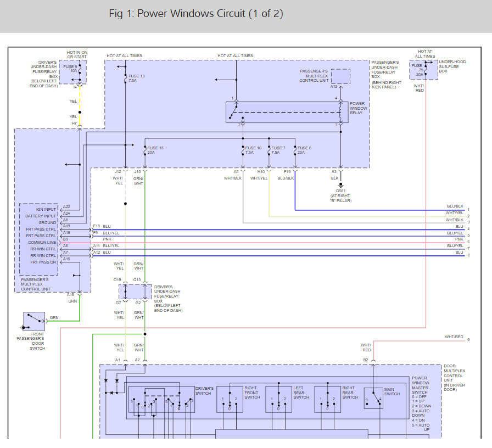This screenshot has width=492, height=448.
Task: Click the "FUSE 79 20A" label
Action: [x=417, y=70]
